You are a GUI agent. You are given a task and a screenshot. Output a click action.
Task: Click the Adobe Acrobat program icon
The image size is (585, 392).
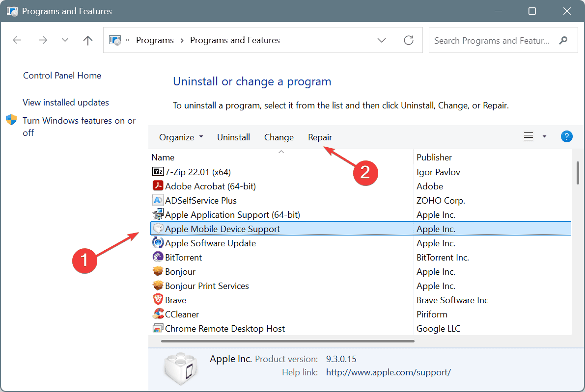[158, 185]
